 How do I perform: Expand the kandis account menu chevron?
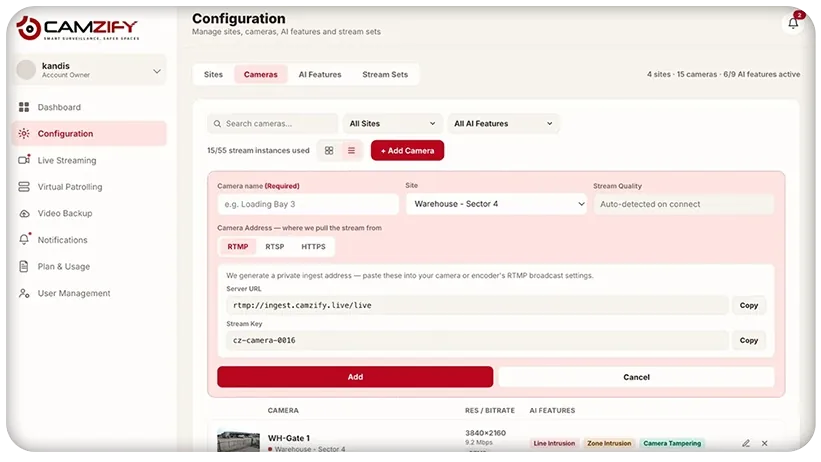157,71
